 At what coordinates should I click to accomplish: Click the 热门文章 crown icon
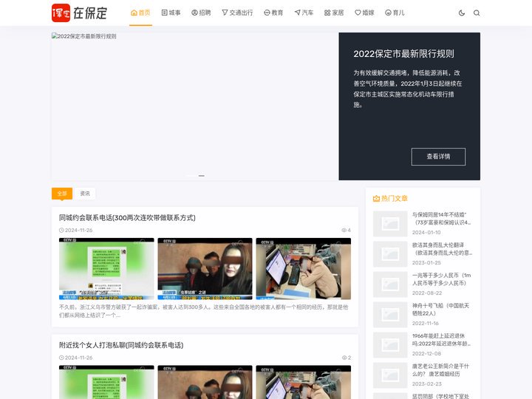pos(376,199)
